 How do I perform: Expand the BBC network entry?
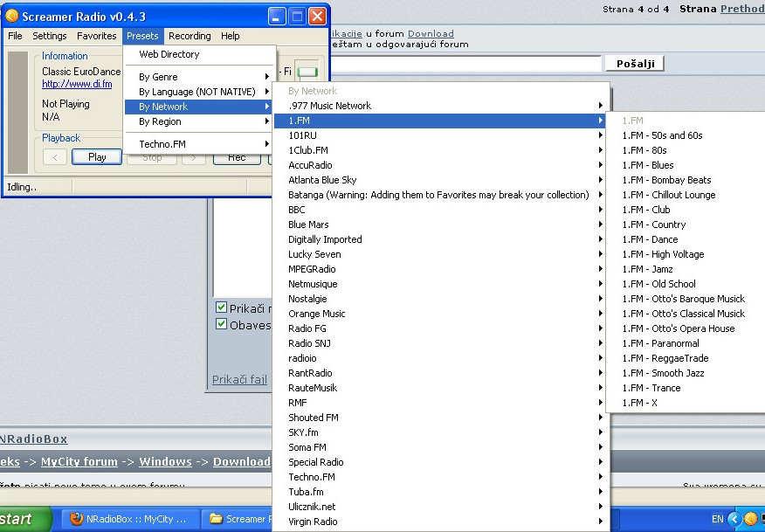[439, 210]
